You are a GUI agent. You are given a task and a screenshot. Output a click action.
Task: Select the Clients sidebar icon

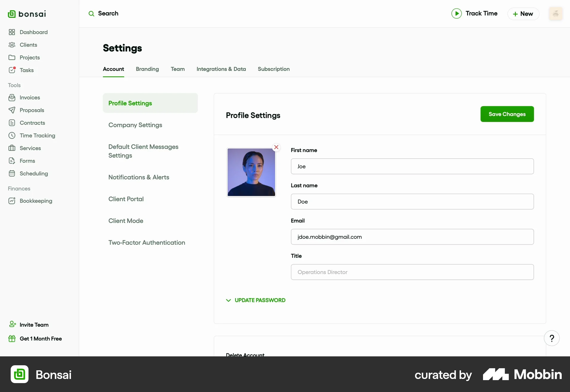point(12,45)
